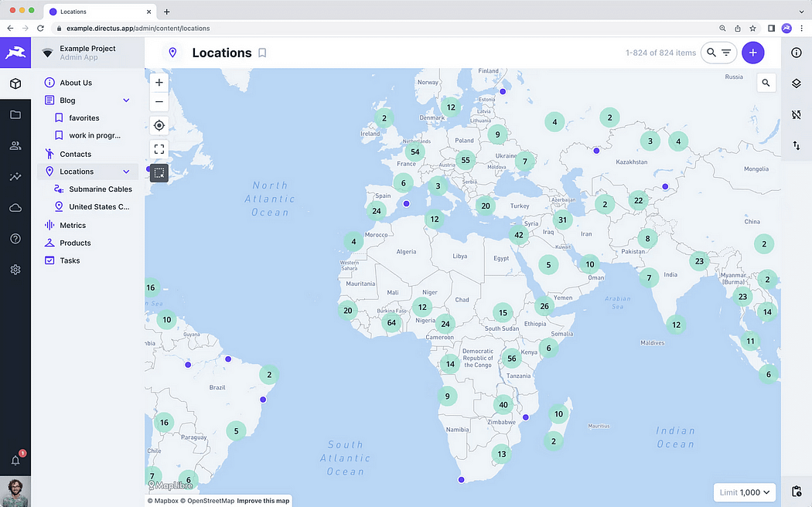Click the Improve this map link
This screenshot has height=507, width=812.
coord(263,501)
